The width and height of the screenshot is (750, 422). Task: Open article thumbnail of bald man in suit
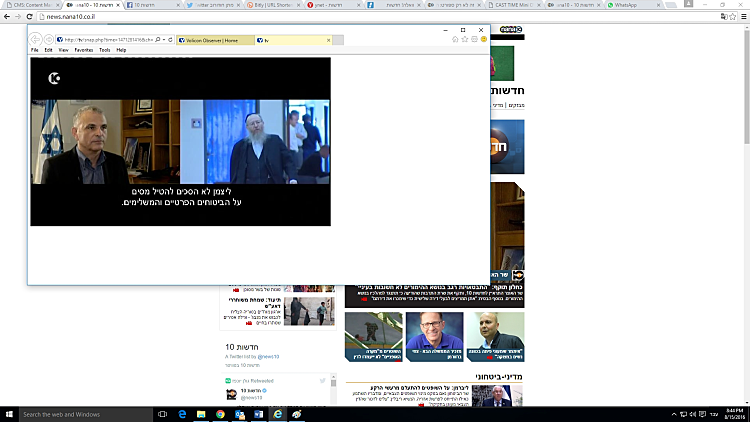(496, 336)
